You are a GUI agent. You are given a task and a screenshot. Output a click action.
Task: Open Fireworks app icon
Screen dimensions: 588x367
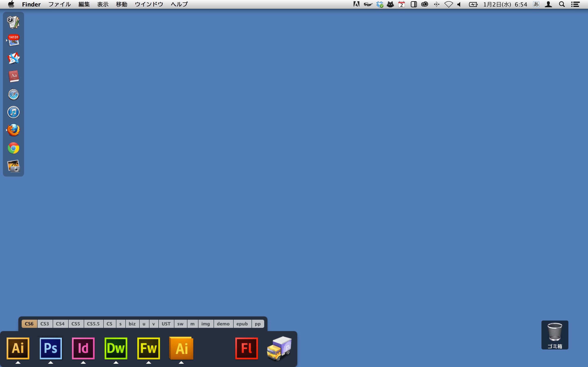(148, 348)
